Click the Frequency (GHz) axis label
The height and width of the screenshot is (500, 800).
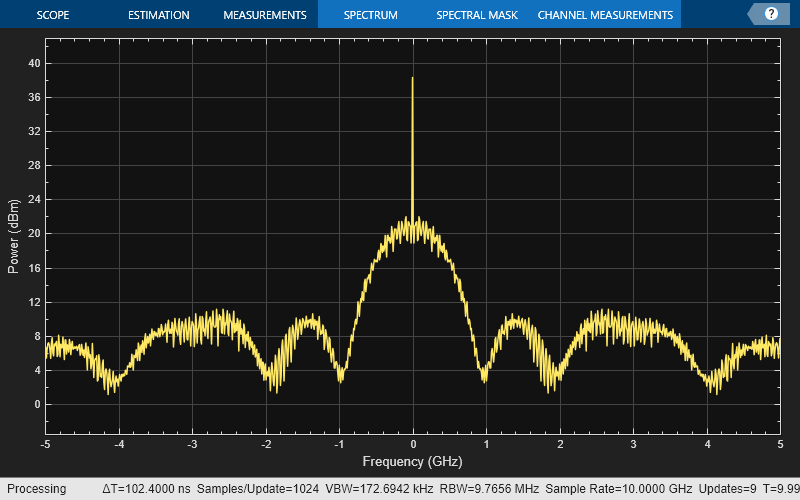[412, 462]
